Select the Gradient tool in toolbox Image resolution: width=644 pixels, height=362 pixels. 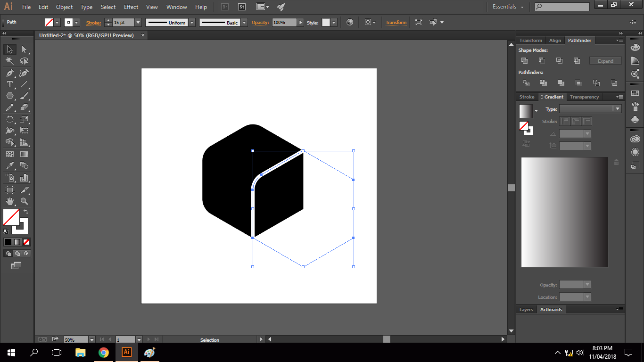pyautogui.click(x=25, y=154)
